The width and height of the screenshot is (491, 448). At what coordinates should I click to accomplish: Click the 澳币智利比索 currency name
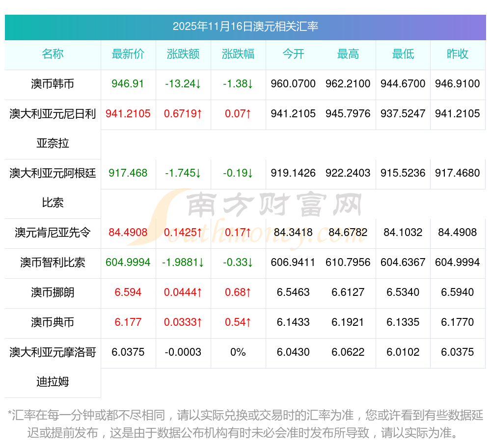[53, 263]
